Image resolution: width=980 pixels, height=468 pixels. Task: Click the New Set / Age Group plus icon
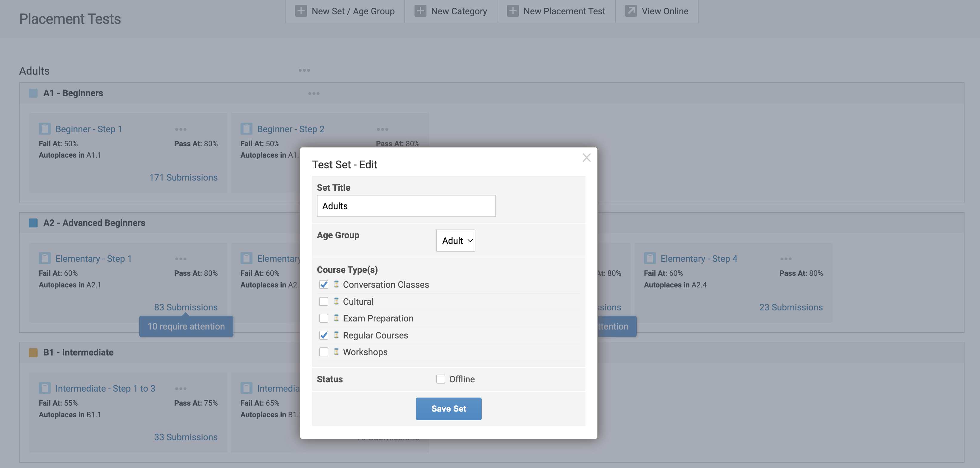coord(301,11)
